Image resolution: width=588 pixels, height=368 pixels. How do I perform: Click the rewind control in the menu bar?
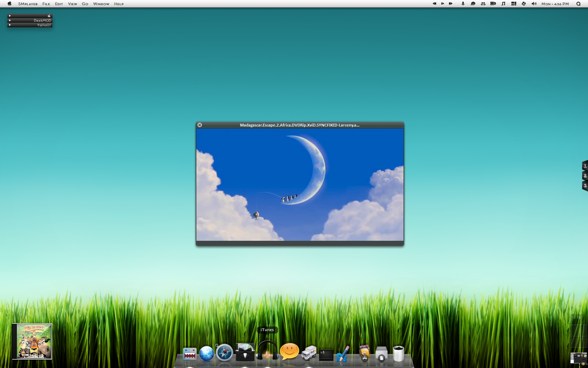click(x=434, y=4)
